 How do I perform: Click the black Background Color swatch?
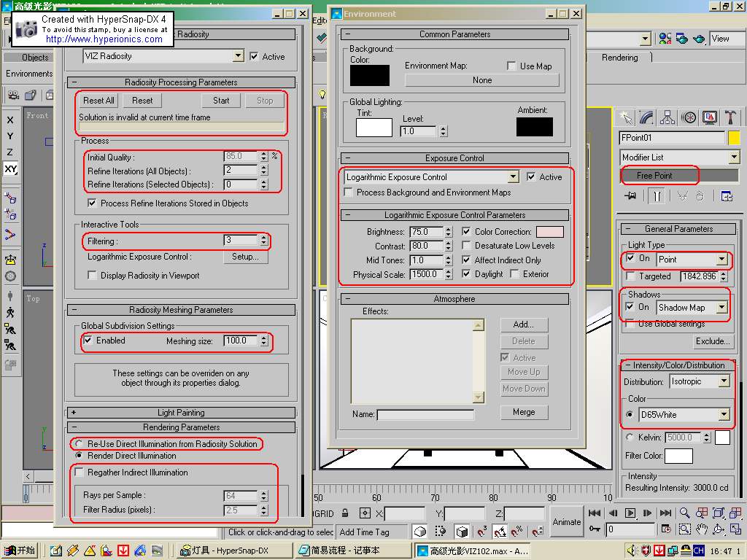pyautogui.click(x=369, y=75)
